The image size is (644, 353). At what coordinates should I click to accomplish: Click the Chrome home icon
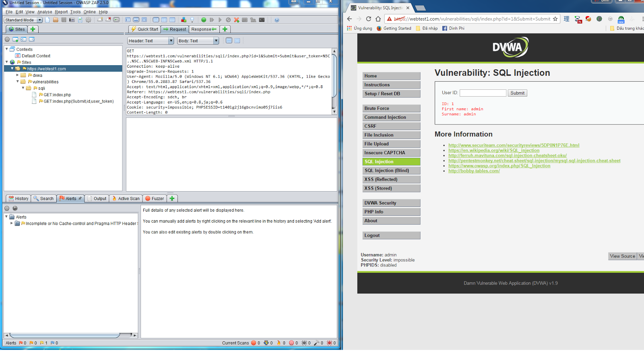pyautogui.click(x=378, y=19)
